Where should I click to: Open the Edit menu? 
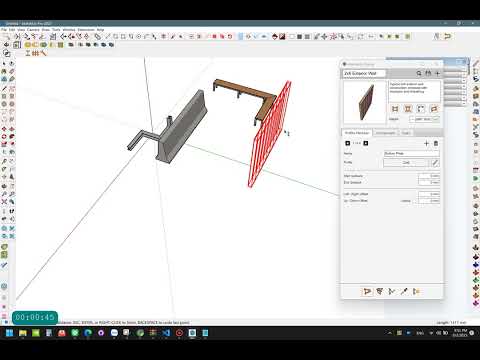coord(12,30)
